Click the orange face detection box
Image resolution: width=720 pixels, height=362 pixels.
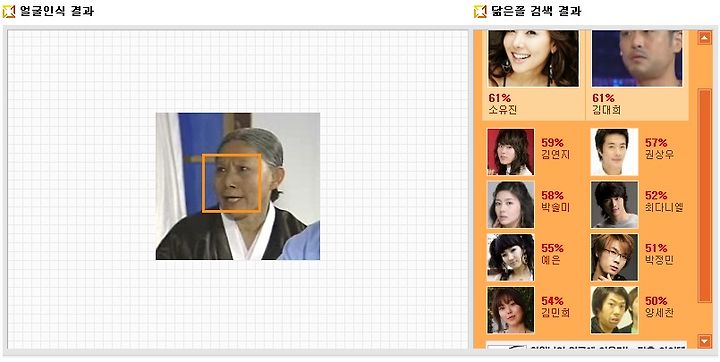[231, 183]
